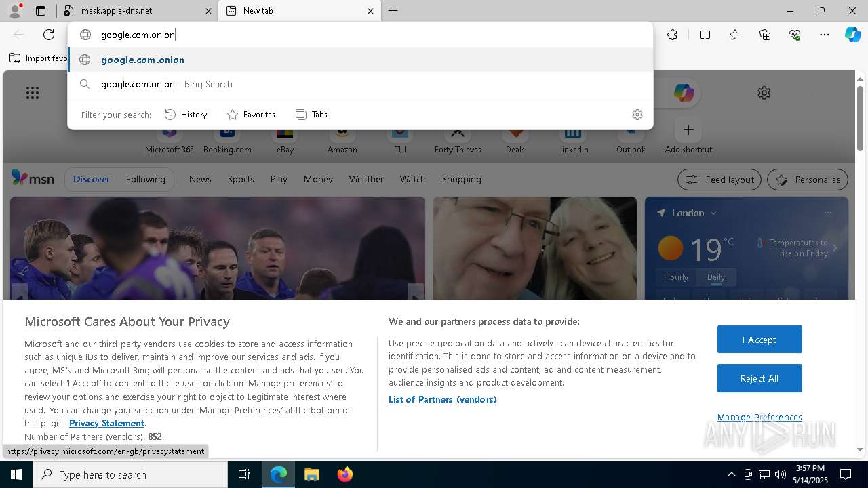Viewport: 868px width, 488px height.
Task: Open Play section in MSN
Action: tap(279, 179)
